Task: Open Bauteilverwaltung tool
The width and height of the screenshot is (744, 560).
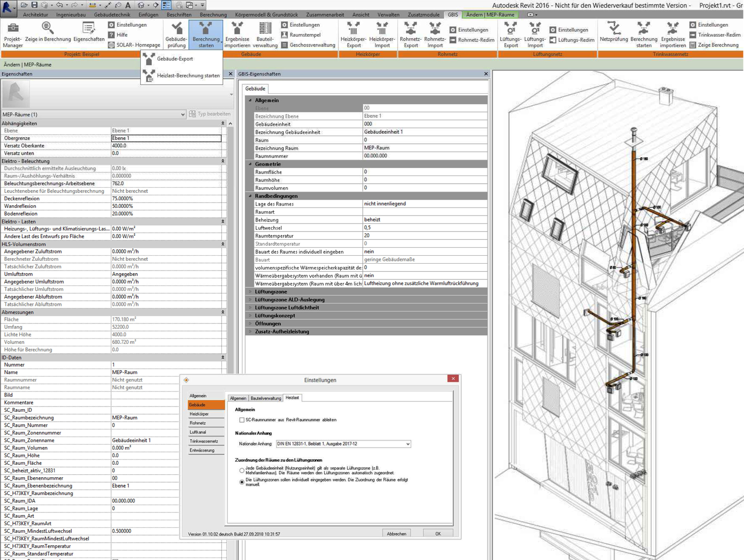Action: pos(265,35)
